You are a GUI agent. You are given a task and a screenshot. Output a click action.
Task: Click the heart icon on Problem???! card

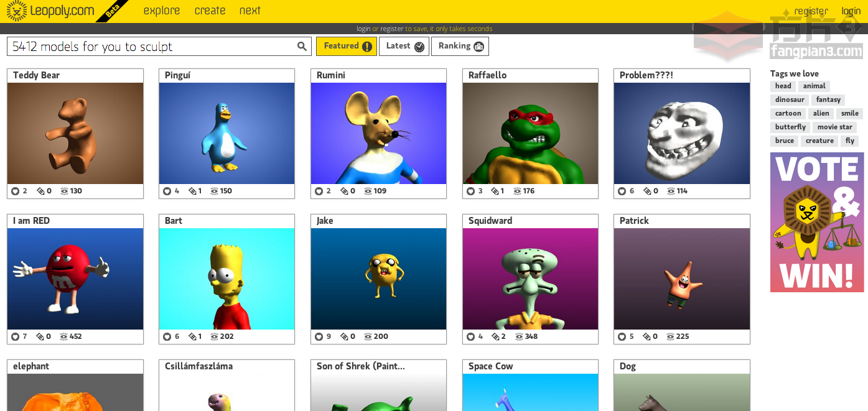coord(622,192)
